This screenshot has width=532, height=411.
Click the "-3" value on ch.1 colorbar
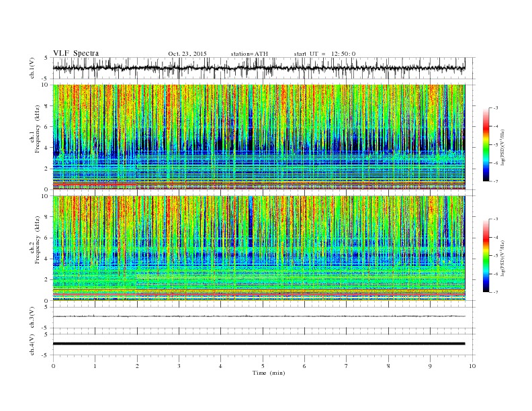tap(496, 108)
